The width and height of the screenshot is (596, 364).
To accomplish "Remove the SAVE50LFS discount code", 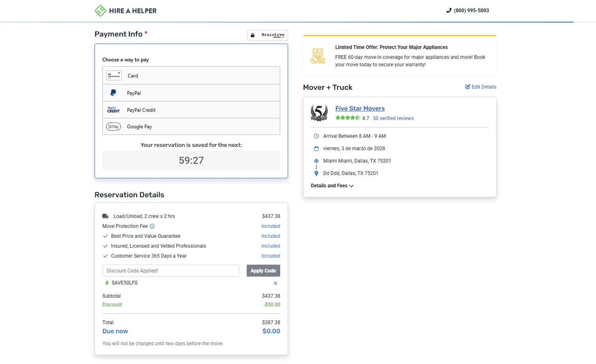I will (275, 283).
